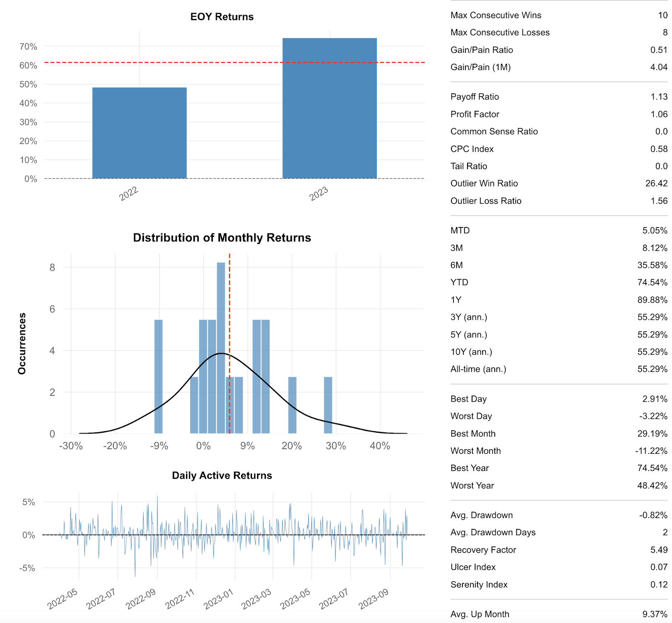Click the Distribution of Monthly Returns title

tap(222, 238)
